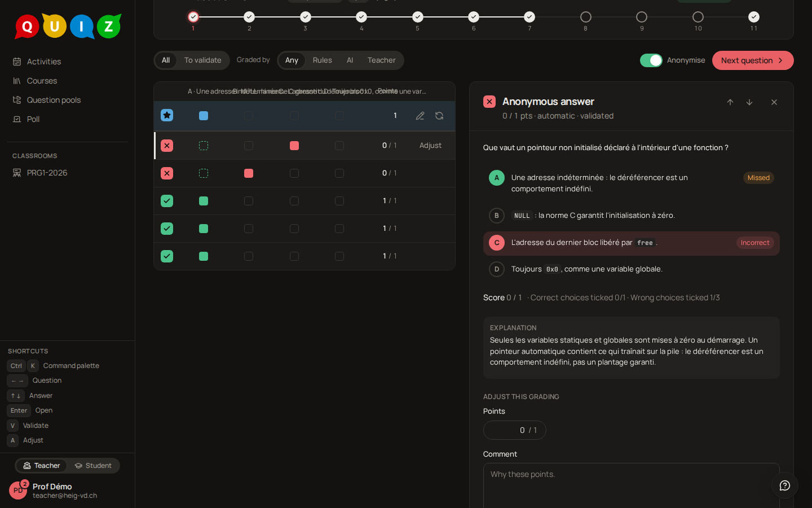This screenshot has width=812, height=508.
Task: Click the regrade refresh icon
Action: [x=439, y=116]
